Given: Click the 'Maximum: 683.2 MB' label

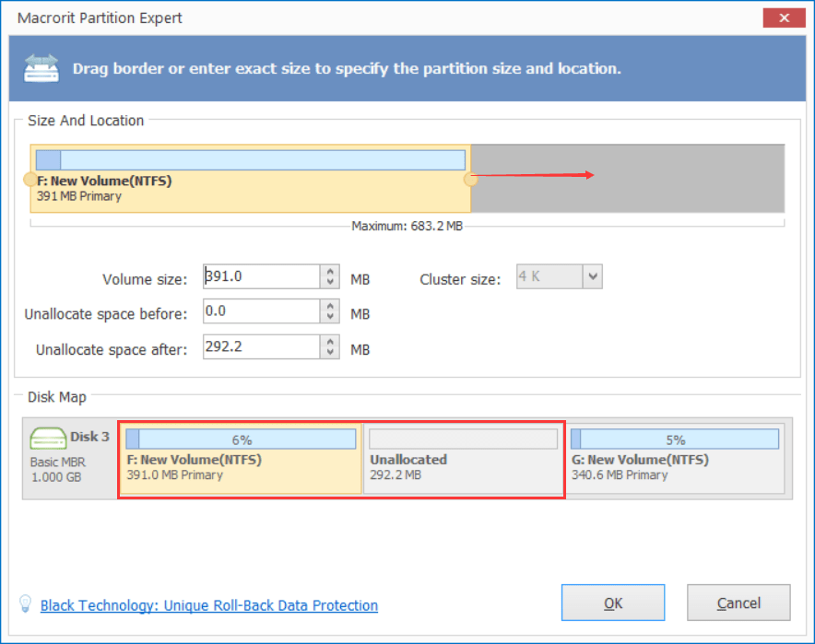Looking at the screenshot, I should (407, 226).
